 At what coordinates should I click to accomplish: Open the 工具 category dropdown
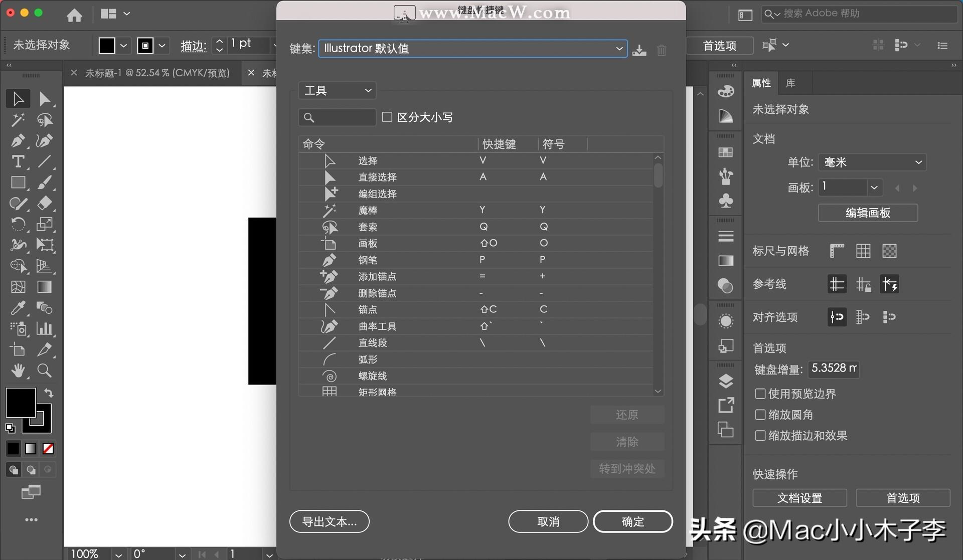[x=337, y=91]
